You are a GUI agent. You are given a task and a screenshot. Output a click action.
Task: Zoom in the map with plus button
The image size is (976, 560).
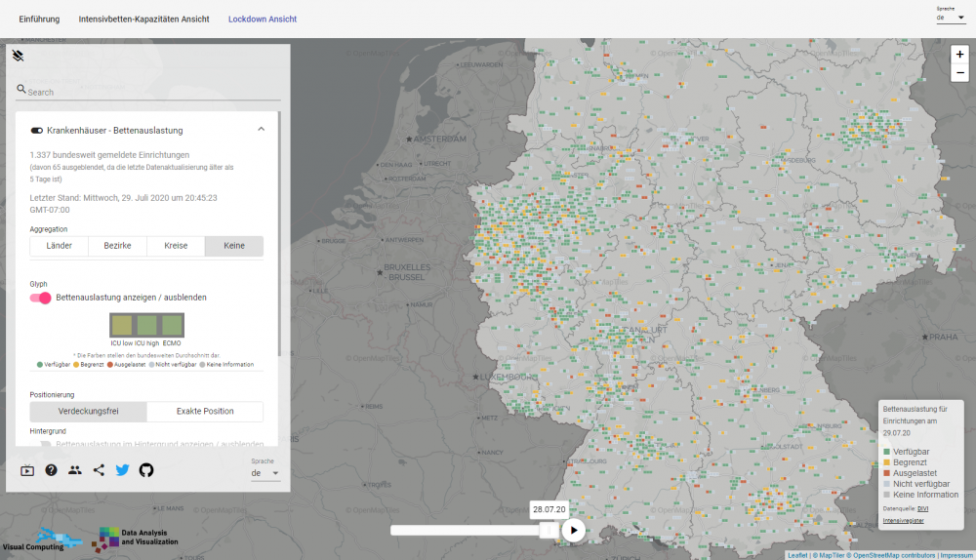[959, 55]
